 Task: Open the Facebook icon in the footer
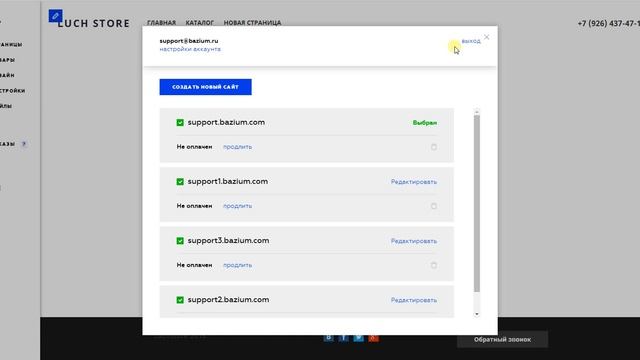coord(344,338)
